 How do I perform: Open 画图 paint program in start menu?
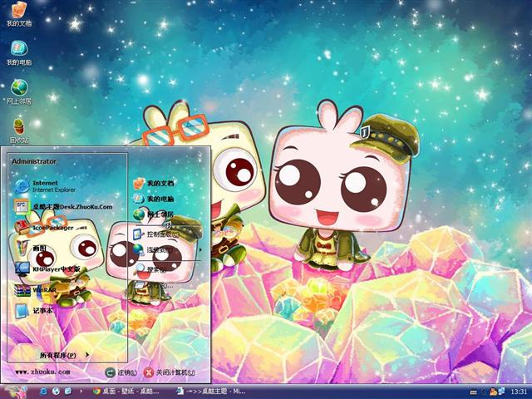point(31,249)
